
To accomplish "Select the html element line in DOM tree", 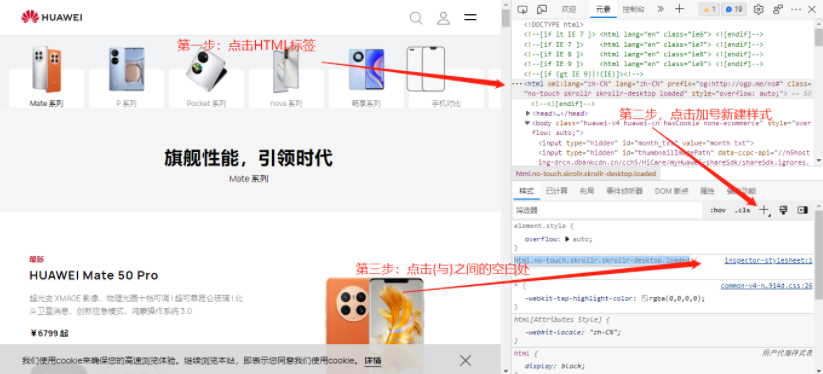I will [x=662, y=88].
